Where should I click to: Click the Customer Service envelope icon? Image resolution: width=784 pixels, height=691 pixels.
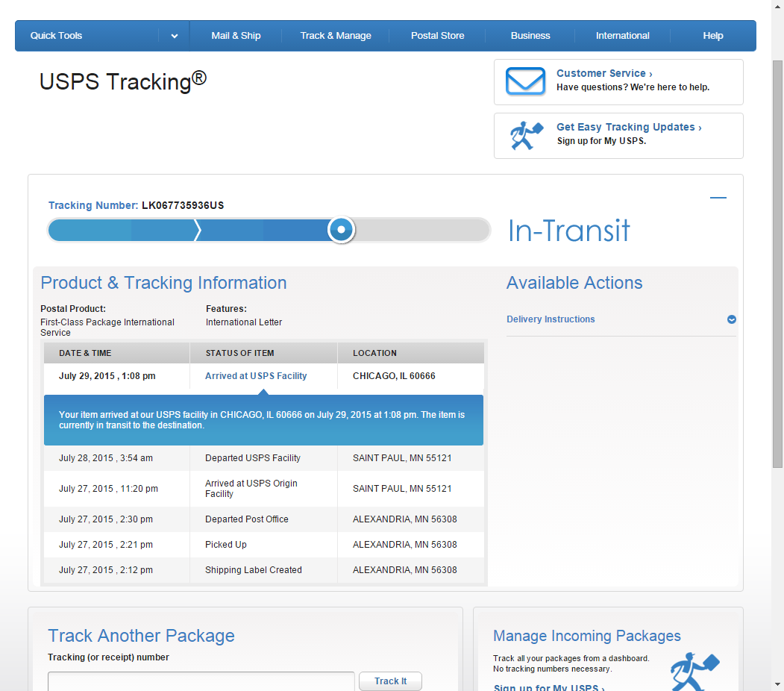525,81
